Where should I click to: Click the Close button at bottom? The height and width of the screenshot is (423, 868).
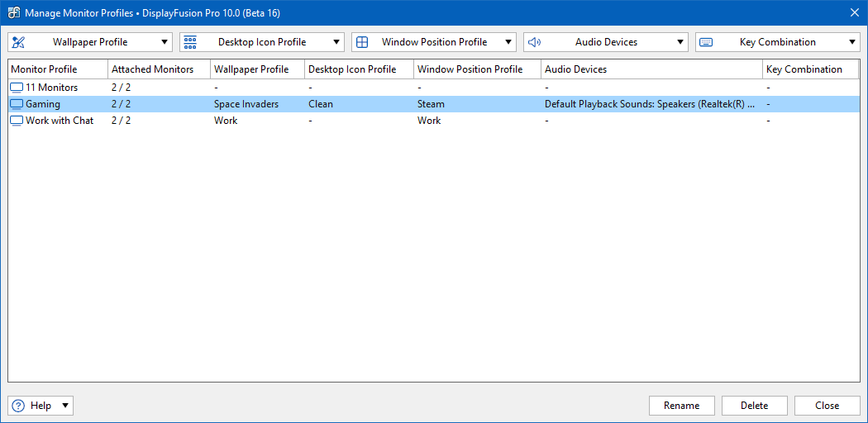(827, 406)
